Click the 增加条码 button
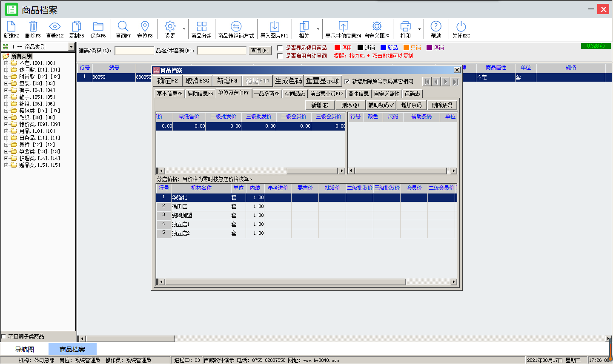Screen dimensions: 613x364 (411, 105)
